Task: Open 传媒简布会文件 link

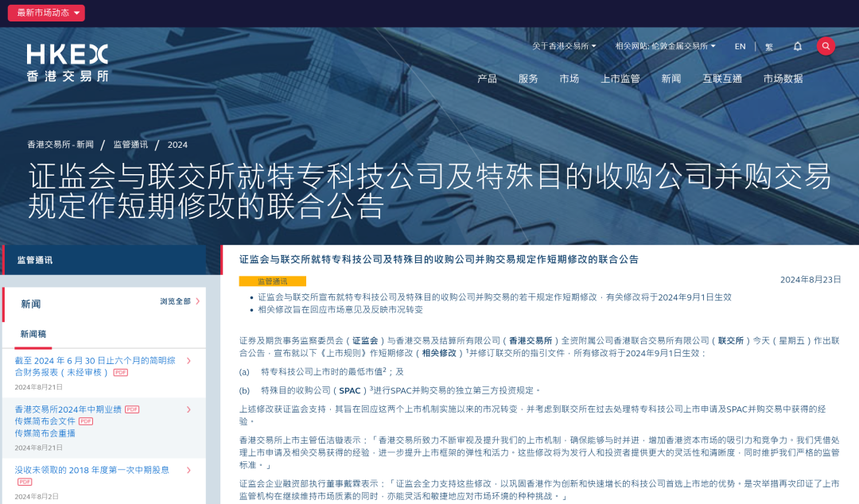Action: click(45, 421)
